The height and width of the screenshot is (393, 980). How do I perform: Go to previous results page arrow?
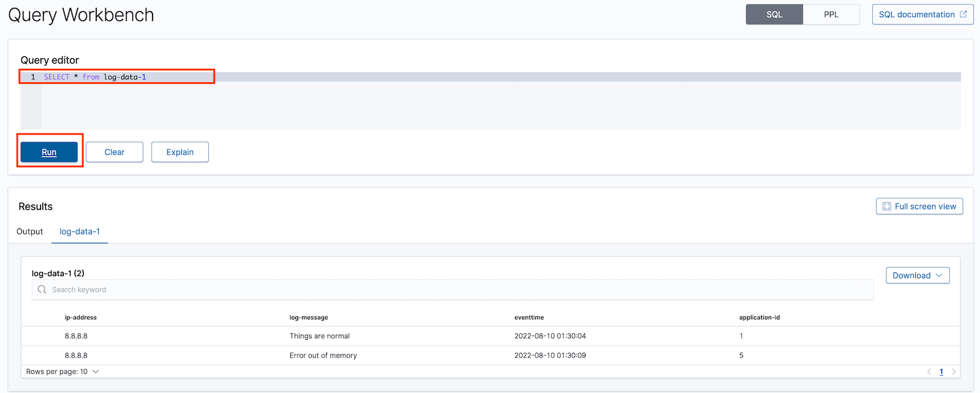coord(929,372)
